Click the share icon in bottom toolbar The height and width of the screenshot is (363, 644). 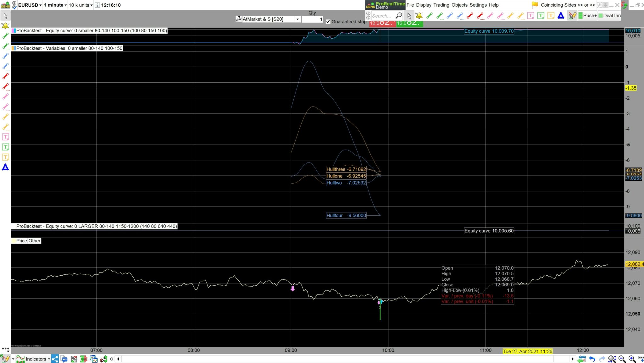[55, 359]
